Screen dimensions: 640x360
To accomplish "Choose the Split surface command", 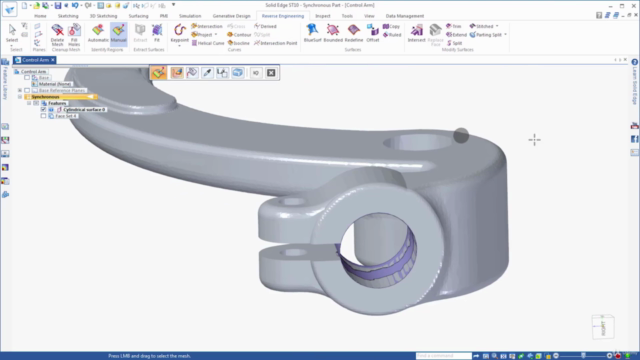I will click(454, 43).
